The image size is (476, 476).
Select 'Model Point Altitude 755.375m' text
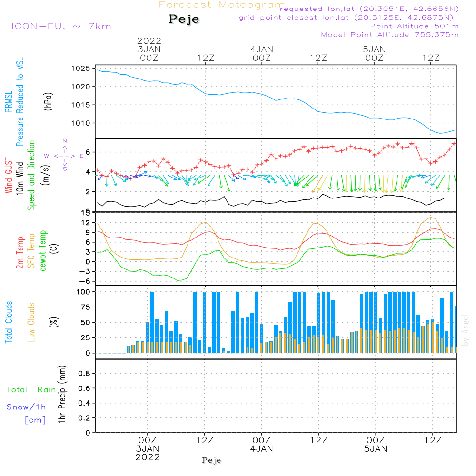390,35
